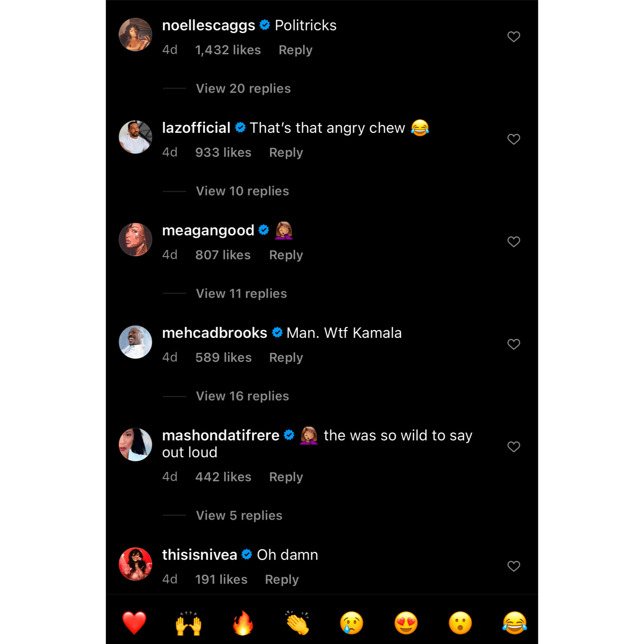Open mashondatifrere's profile via username

click(x=221, y=435)
